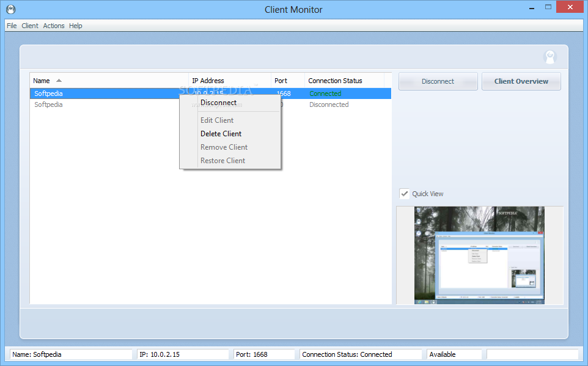The image size is (588, 366).
Task: Choose Delete Client in the context menu
Action: point(230,134)
